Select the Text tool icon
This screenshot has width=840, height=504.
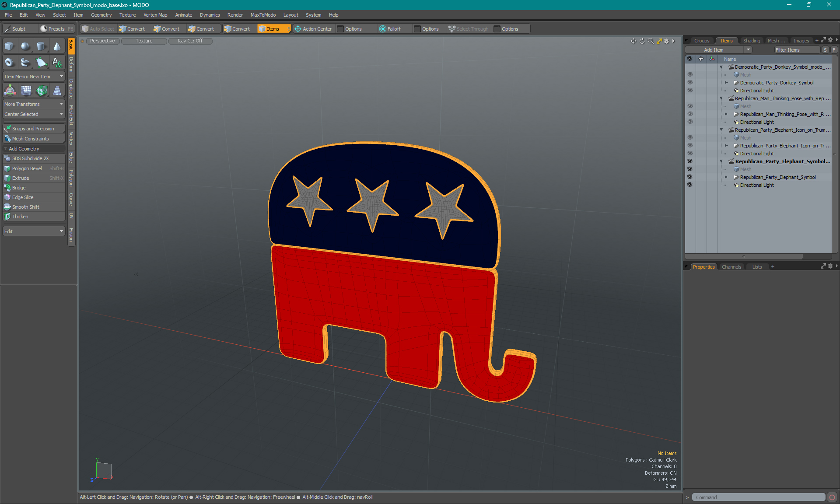57,63
